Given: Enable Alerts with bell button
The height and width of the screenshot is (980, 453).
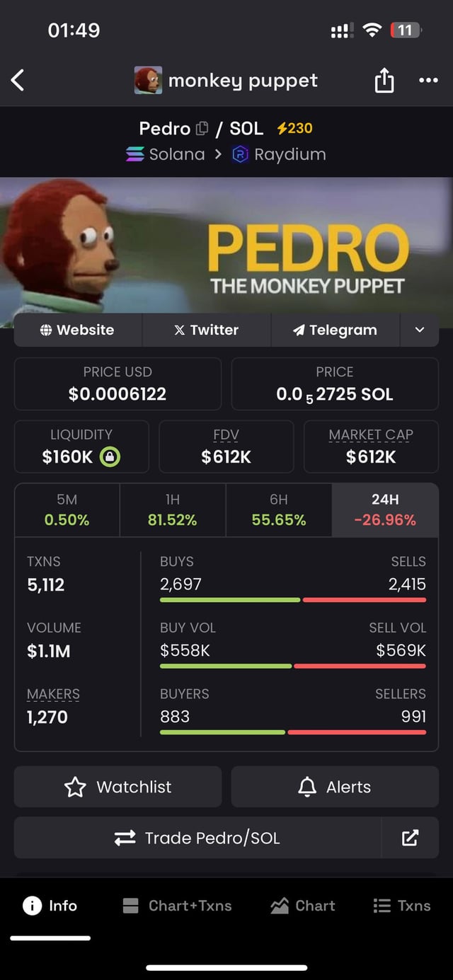Looking at the screenshot, I should coord(335,787).
